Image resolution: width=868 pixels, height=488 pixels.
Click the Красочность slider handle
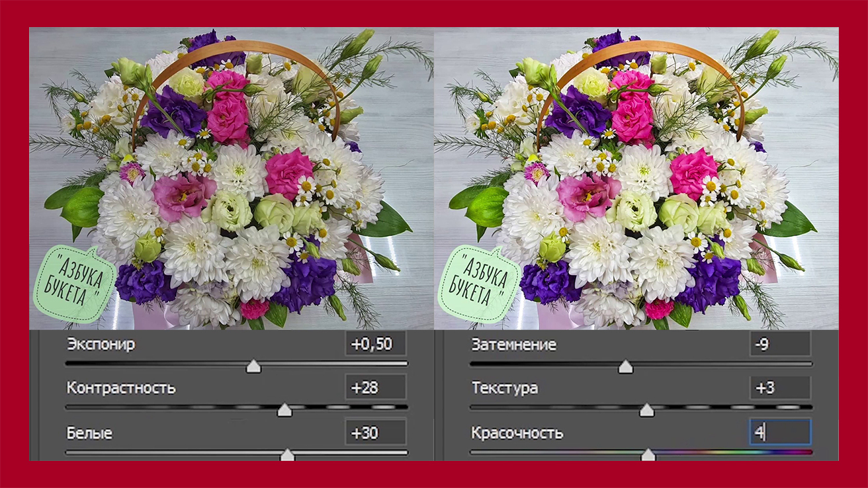click(648, 454)
